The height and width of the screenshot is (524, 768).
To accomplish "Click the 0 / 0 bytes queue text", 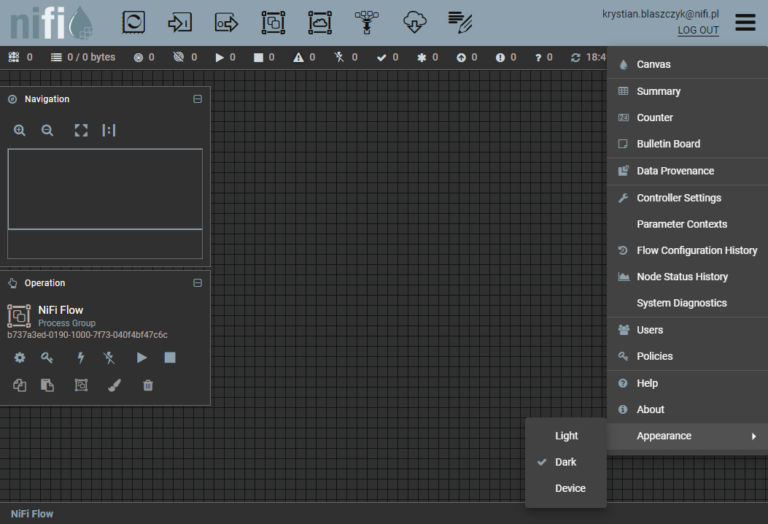I will tap(91, 57).
